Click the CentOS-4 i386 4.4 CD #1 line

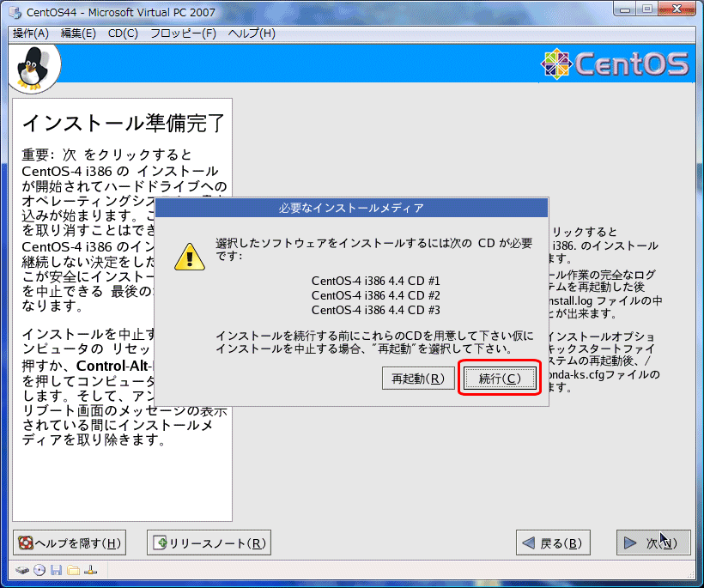(376, 281)
